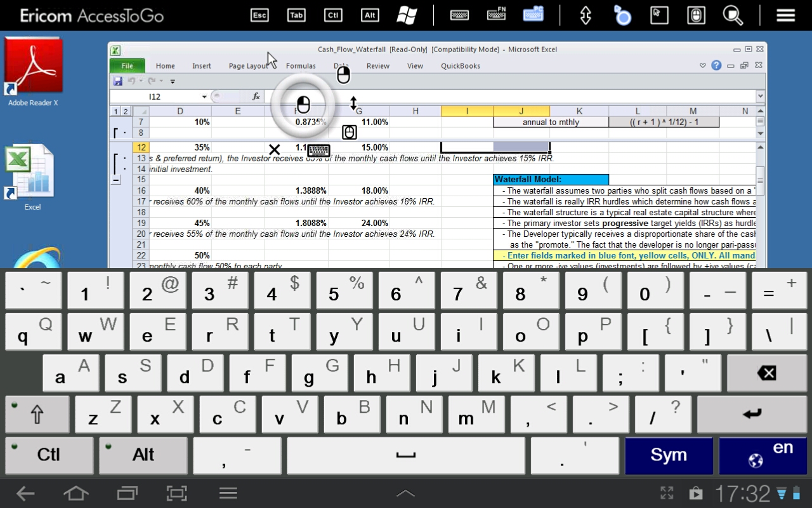Viewport: 812px width, 508px height.
Task: Toggle the Shift key on the on-screen keyboard
Action: pyautogui.click(x=37, y=415)
